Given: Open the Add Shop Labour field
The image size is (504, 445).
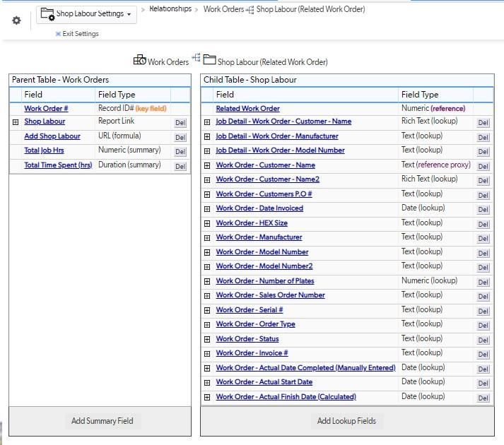Looking at the screenshot, I should click(x=52, y=136).
